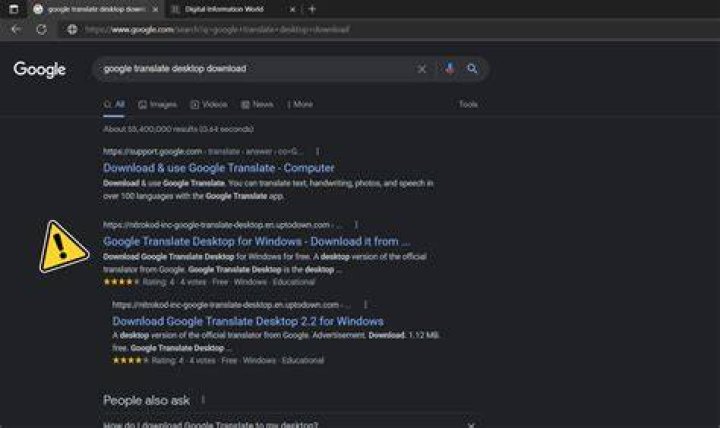Close the Digital Information World tab
The width and height of the screenshot is (720, 428).
pyautogui.click(x=292, y=9)
